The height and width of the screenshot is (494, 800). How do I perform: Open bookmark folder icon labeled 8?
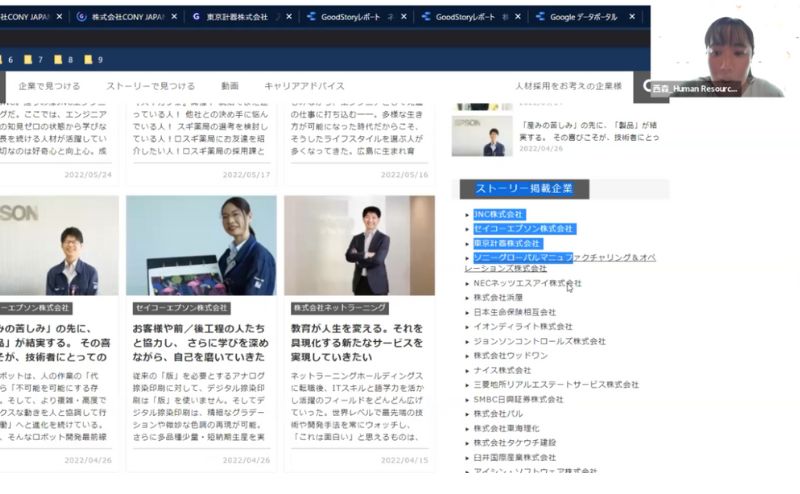[58, 60]
